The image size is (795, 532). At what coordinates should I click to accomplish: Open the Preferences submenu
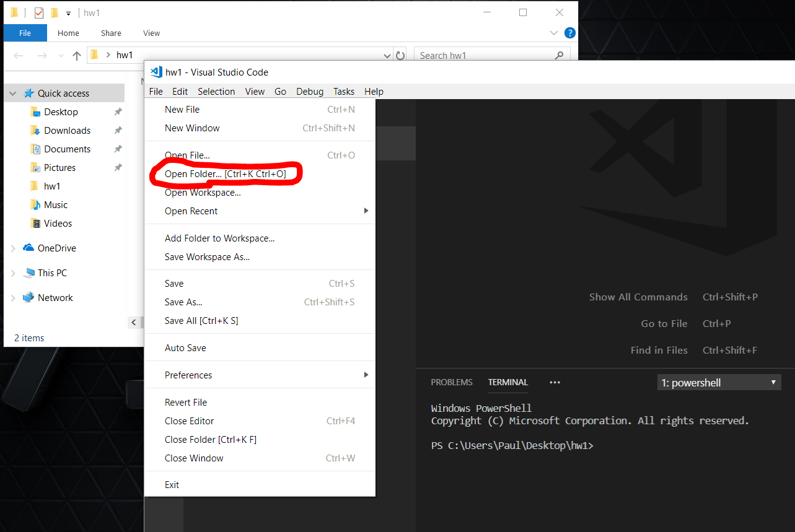point(260,375)
